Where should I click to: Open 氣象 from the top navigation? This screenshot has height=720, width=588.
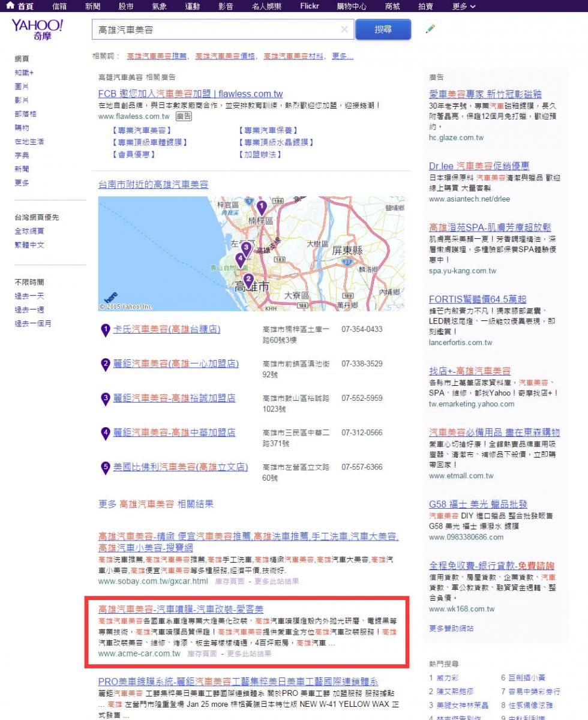[159, 6]
